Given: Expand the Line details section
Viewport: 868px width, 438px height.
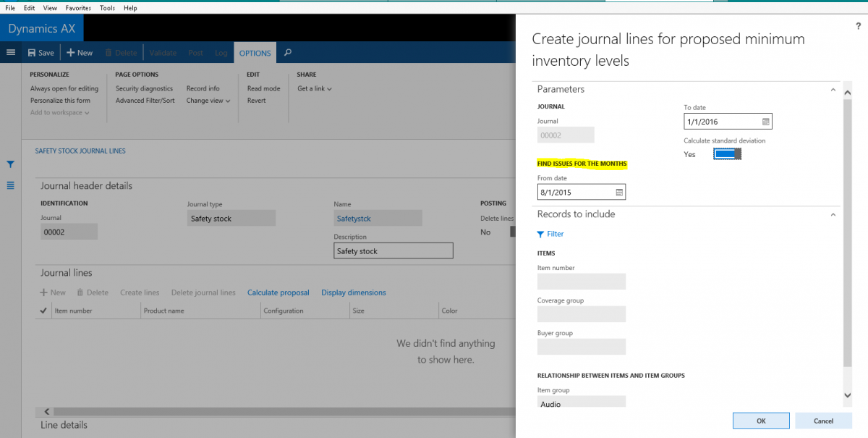Looking at the screenshot, I should point(64,425).
